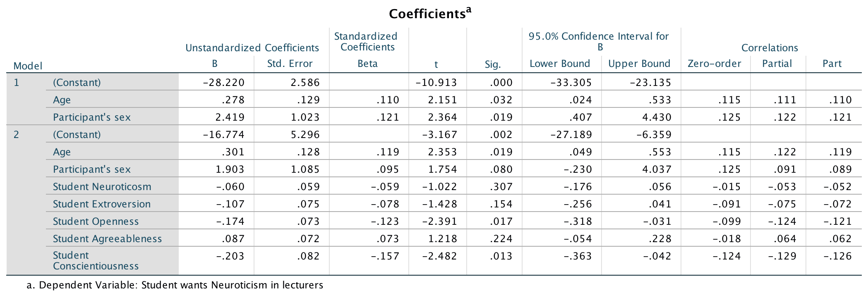This screenshot has height=300, width=868.
Task: Select the Upper Bound value 4.430 cell
Action: point(657,117)
